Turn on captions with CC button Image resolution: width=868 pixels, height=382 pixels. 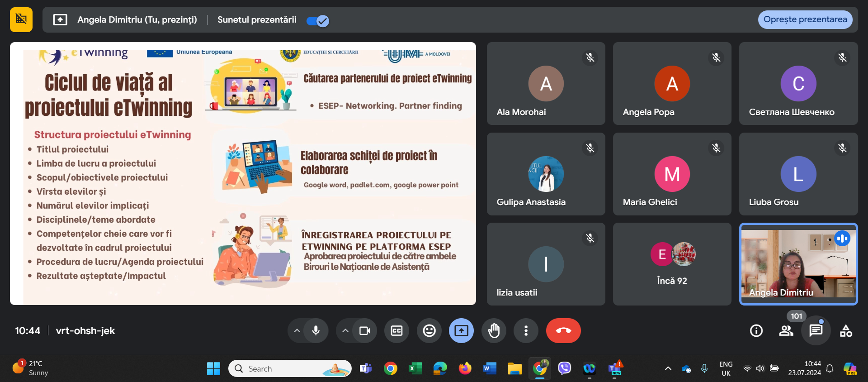[396, 331]
